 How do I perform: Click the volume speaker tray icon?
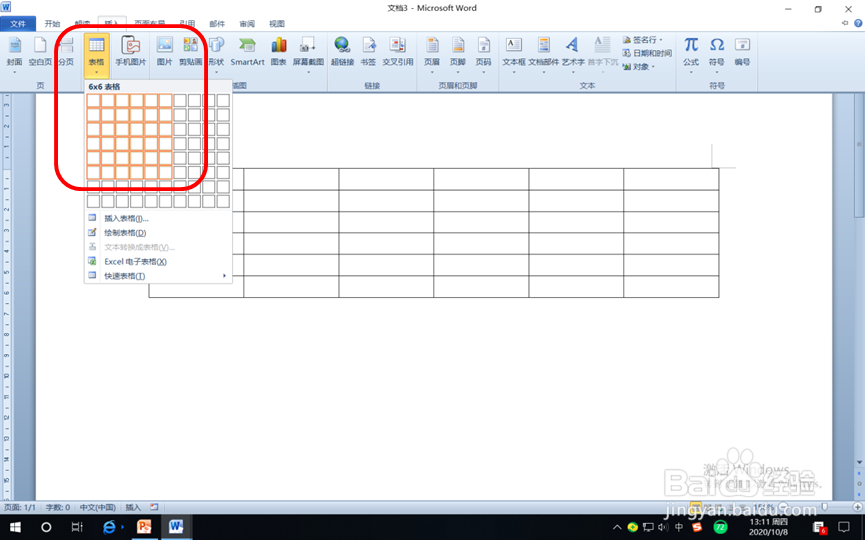(x=663, y=527)
